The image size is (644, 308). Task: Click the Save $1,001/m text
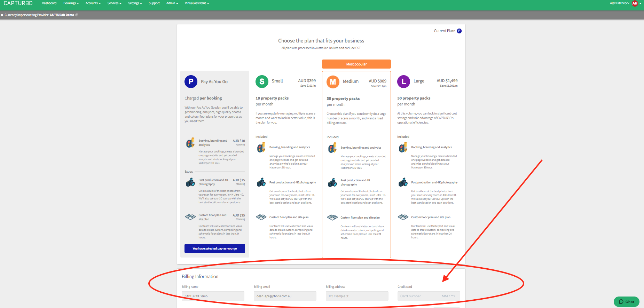pyautogui.click(x=449, y=86)
